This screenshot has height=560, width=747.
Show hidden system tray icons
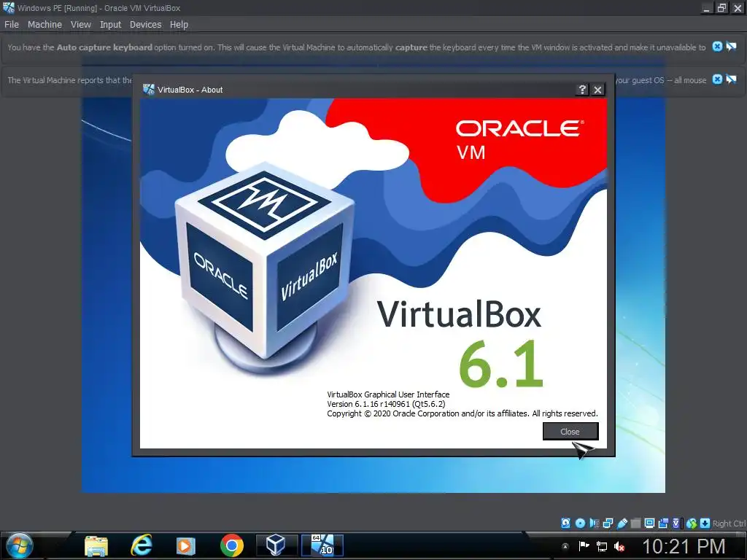pos(565,547)
